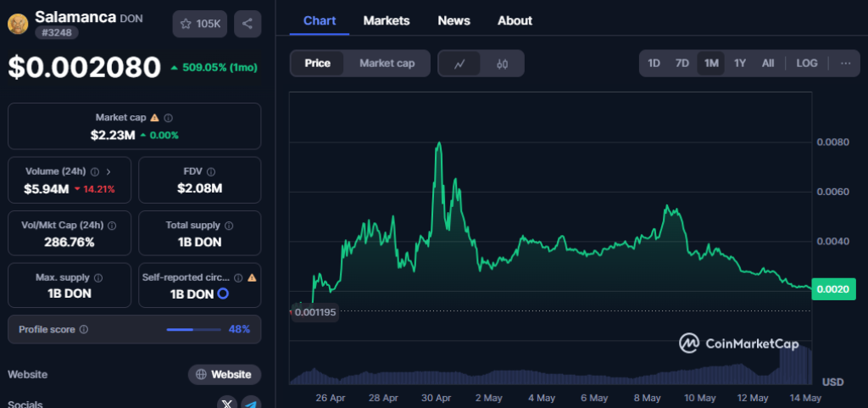Screen dimensions: 868x408
Task: Set chart range to 1Y
Action: coord(740,63)
